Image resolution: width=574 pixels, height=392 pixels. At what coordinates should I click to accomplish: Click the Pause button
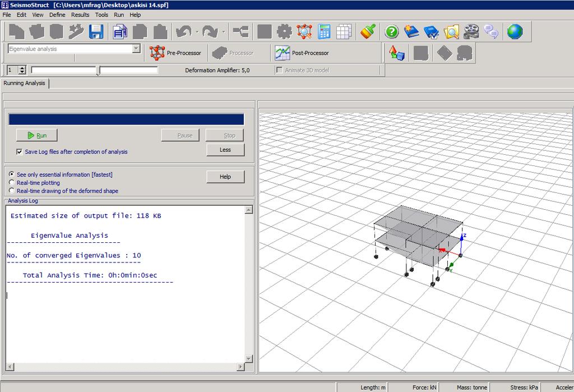(x=180, y=135)
